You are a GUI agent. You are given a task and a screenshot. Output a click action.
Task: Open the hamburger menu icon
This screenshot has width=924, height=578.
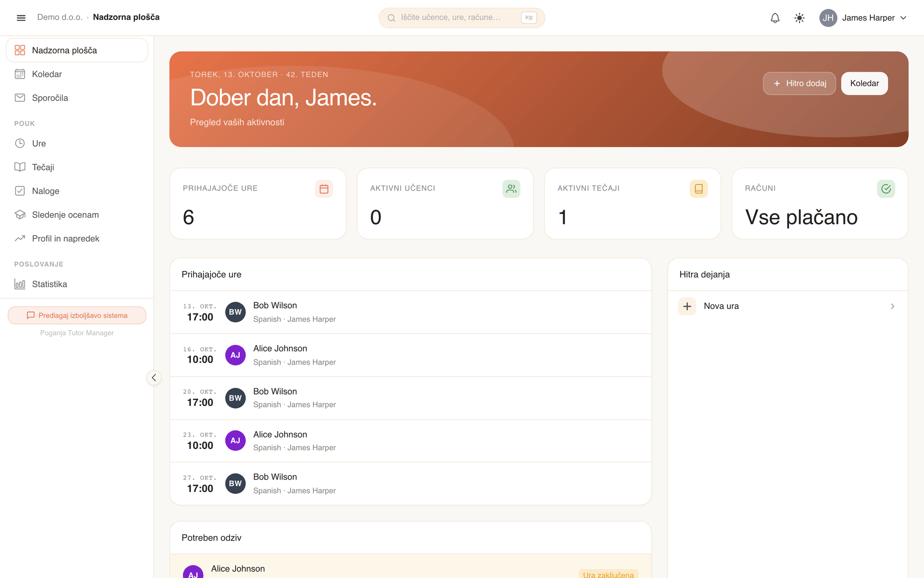(21, 18)
